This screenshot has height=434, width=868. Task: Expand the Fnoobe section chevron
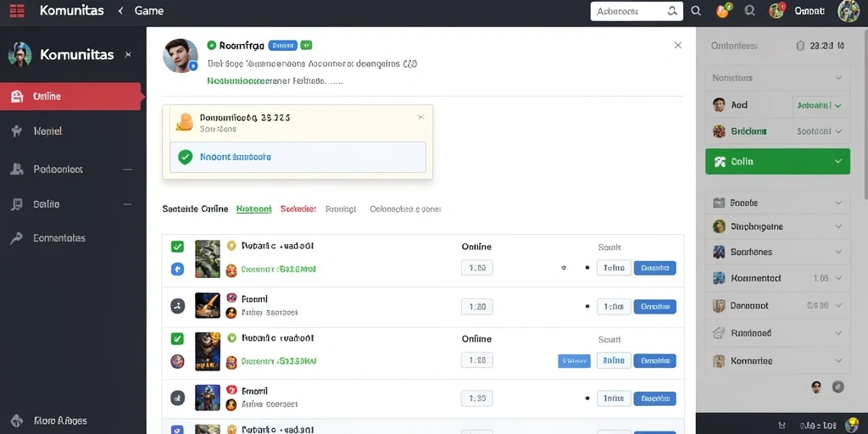pyautogui.click(x=838, y=203)
